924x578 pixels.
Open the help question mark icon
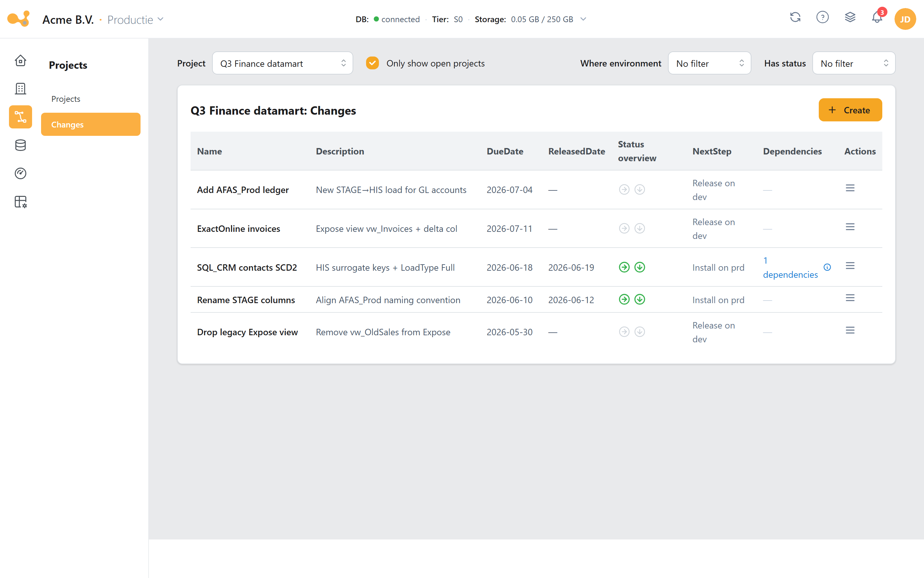tap(822, 18)
